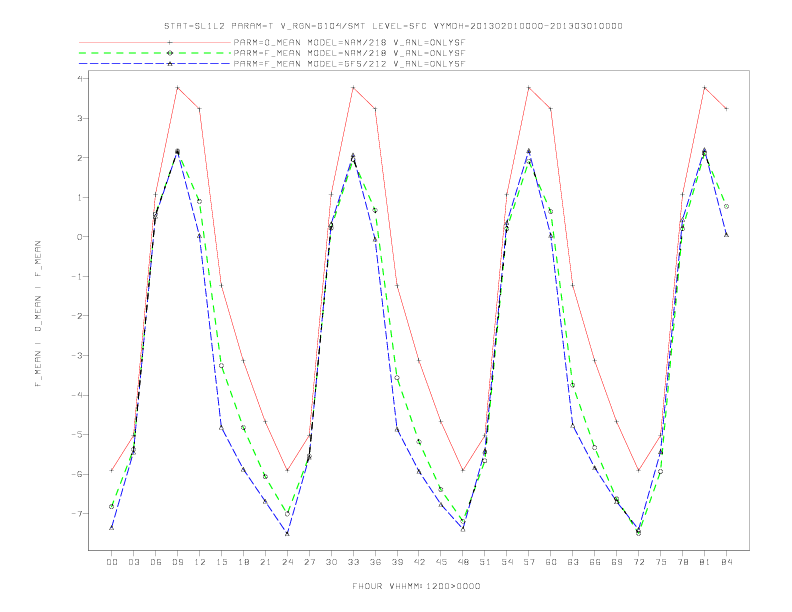Click x-axis hour label 06
Screen dimensions: 792x612
coord(156,562)
